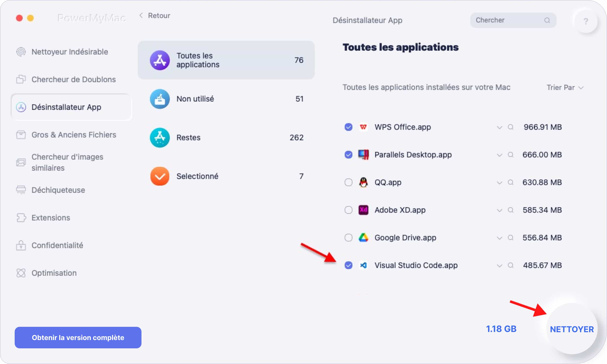Click the Parallels Desktop app icon
The width and height of the screenshot is (607, 364).
coord(363,155)
